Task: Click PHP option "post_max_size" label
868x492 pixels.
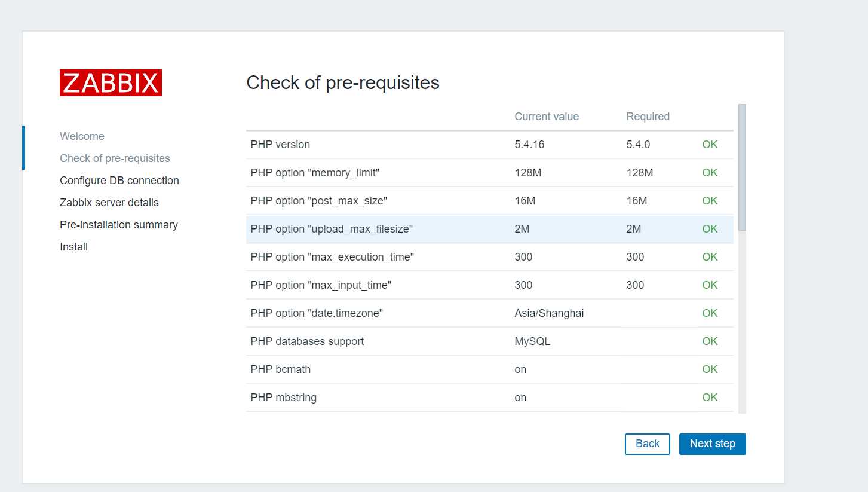Action: (x=318, y=201)
